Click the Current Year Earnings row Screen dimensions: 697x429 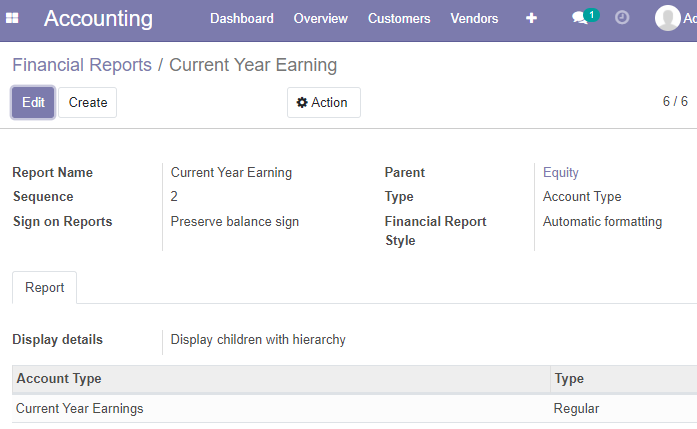click(354, 409)
